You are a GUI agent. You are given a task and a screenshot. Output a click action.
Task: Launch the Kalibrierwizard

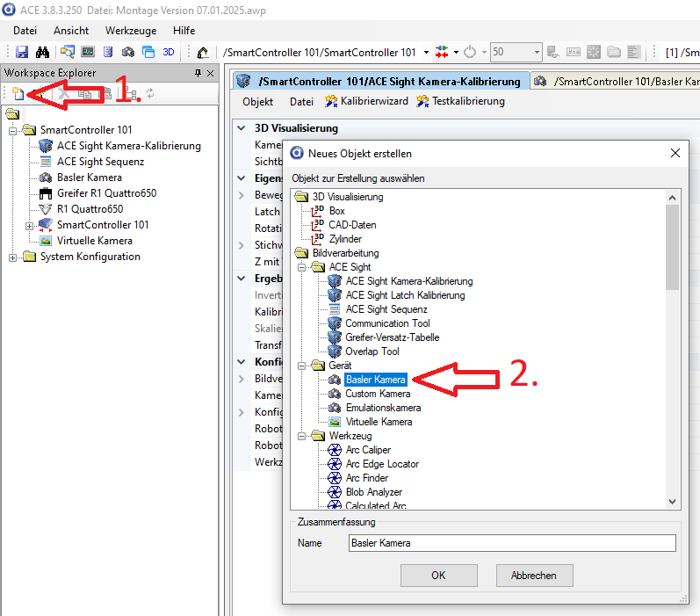[366, 101]
